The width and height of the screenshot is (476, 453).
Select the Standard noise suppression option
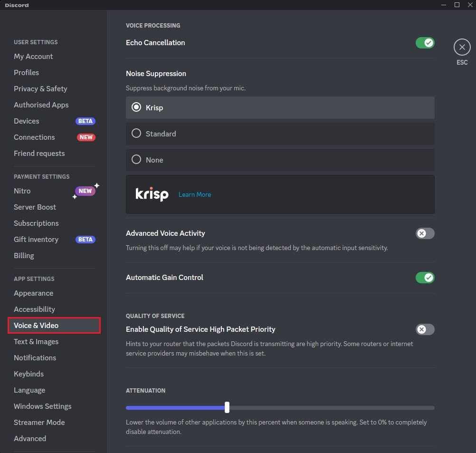pyautogui.click(x=136, y=134)
